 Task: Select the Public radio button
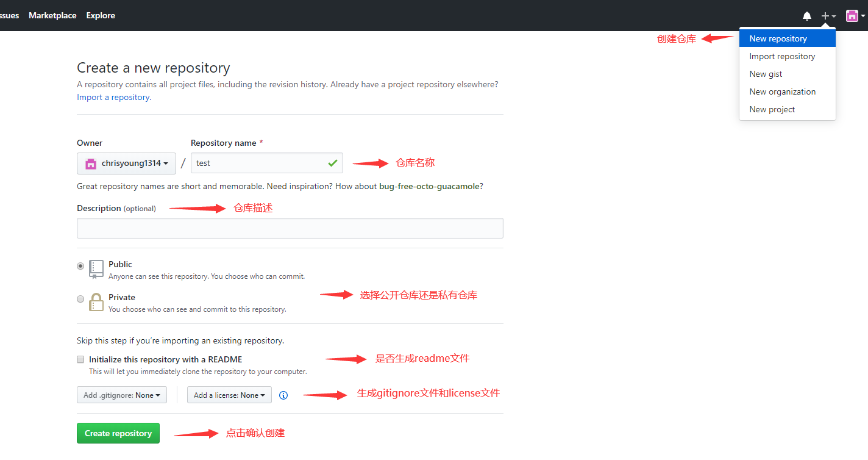(80, 266)
